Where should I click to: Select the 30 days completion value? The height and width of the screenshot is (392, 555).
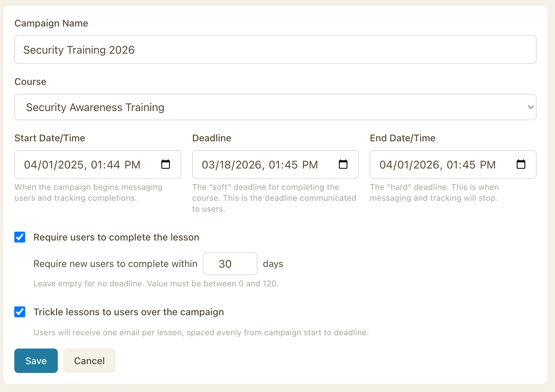pos(230,264)
